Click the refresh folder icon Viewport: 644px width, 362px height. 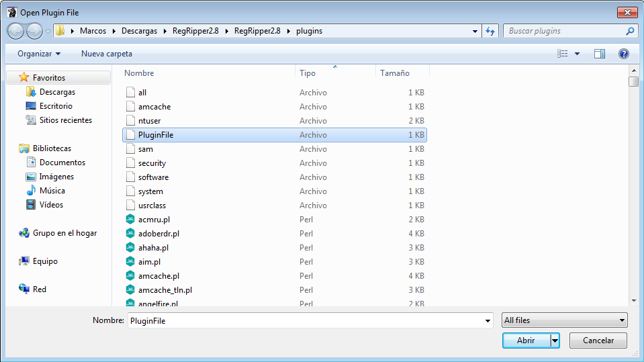pyautogui.click(x=490, y=31)
